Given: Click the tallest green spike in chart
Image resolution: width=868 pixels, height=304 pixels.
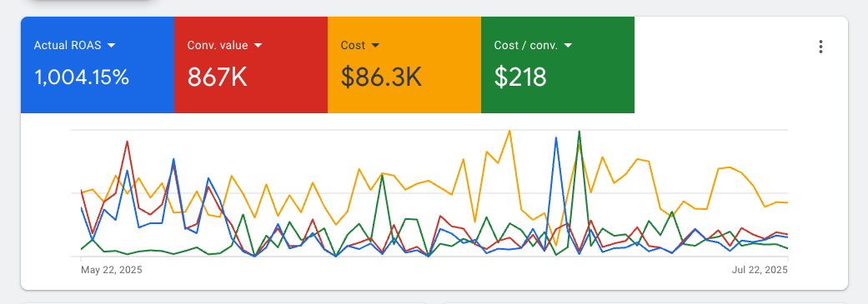Looking at the screenshot, I should [x=579, y=132].
